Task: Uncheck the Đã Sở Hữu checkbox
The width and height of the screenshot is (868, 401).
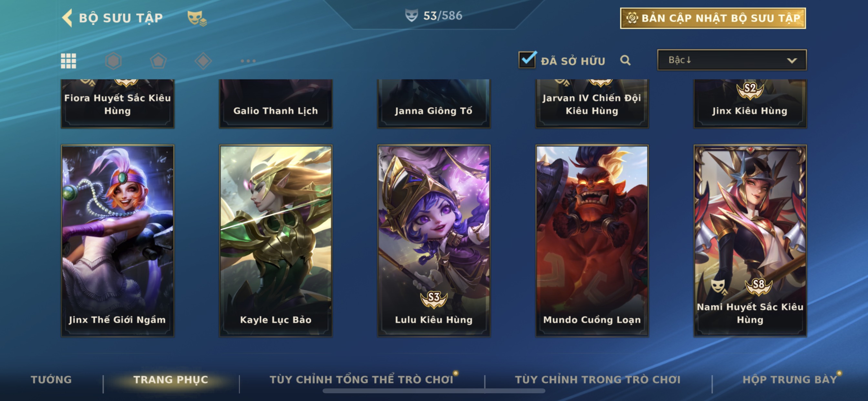Action: [x=527, y=60]
